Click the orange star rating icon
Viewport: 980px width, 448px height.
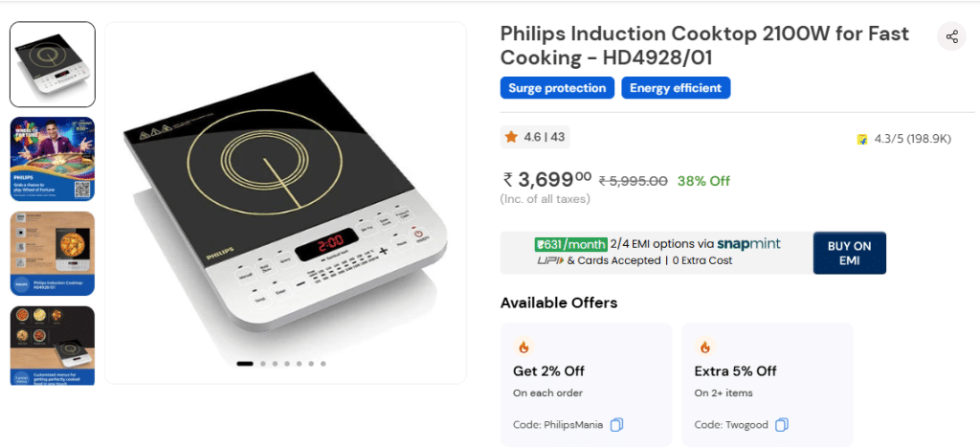511,137
